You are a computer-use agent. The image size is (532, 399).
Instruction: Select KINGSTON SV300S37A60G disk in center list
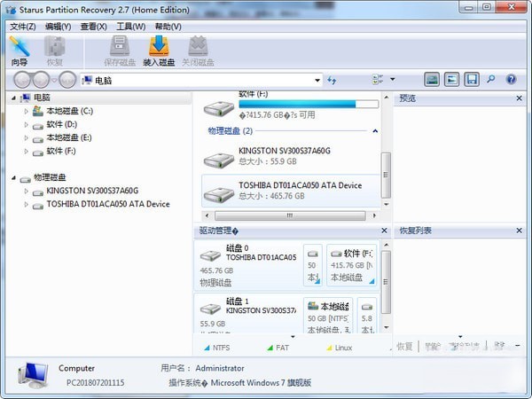click(284, 156)
